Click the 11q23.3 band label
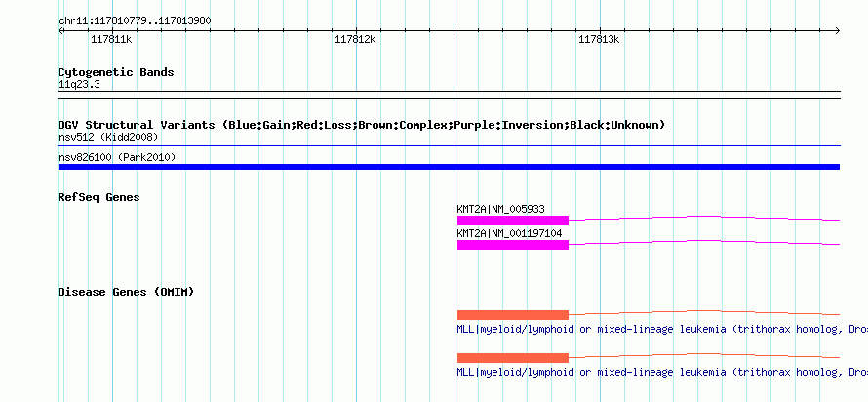The height and width of the screenshot is (402, 868). point(79,85)
